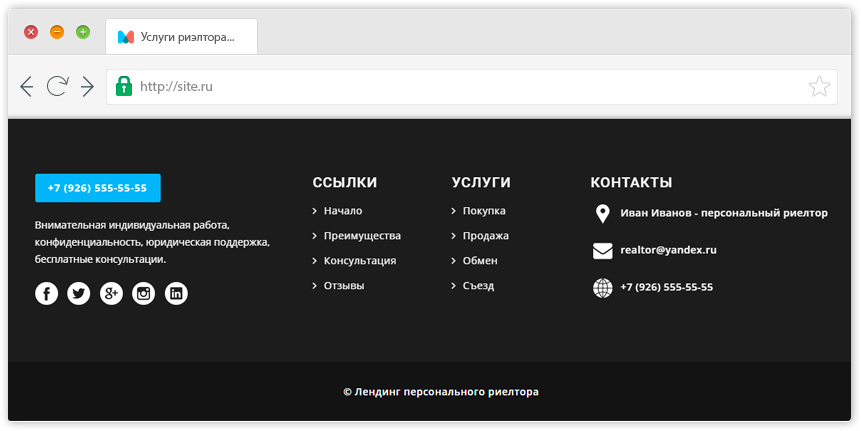Open the Преимущества link

pos(362,236)
